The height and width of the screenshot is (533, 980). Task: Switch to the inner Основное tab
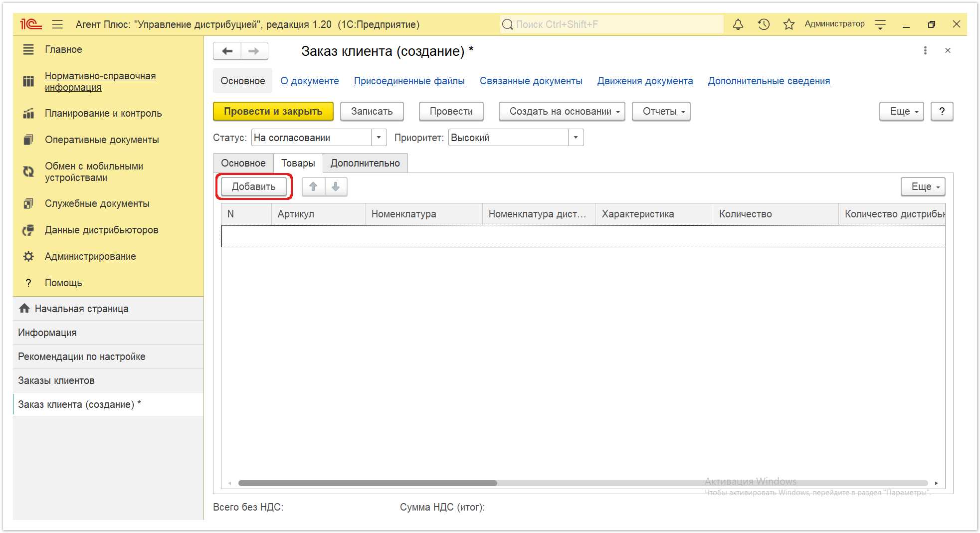pos(243,163)
